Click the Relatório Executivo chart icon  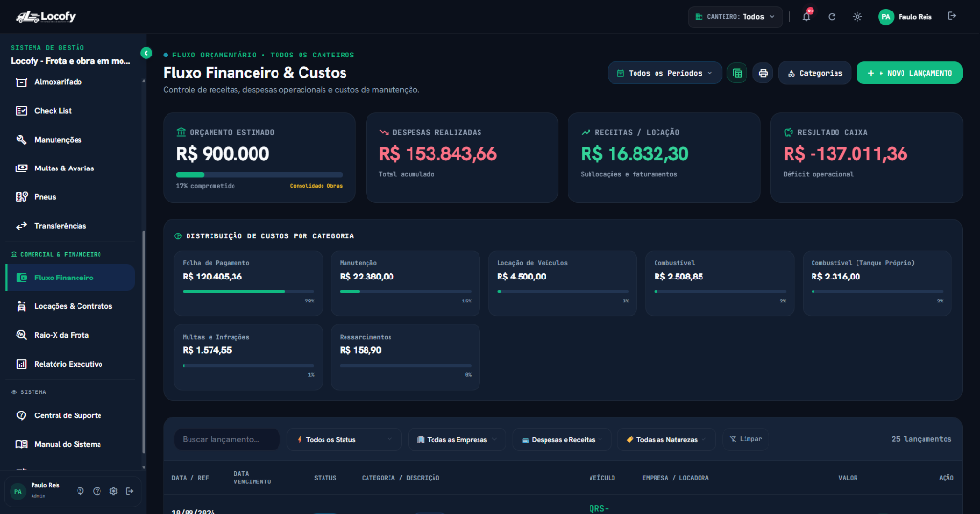click(21, 364)
